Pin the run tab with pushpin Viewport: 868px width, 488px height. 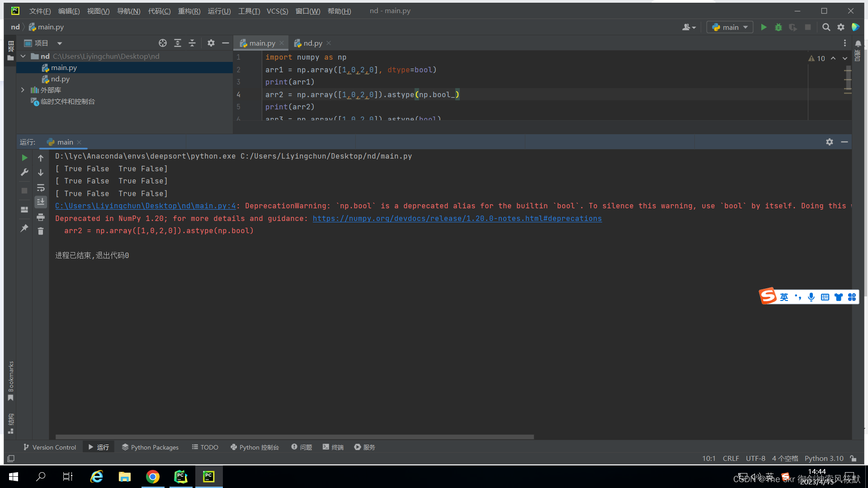[x=24, y=228]
